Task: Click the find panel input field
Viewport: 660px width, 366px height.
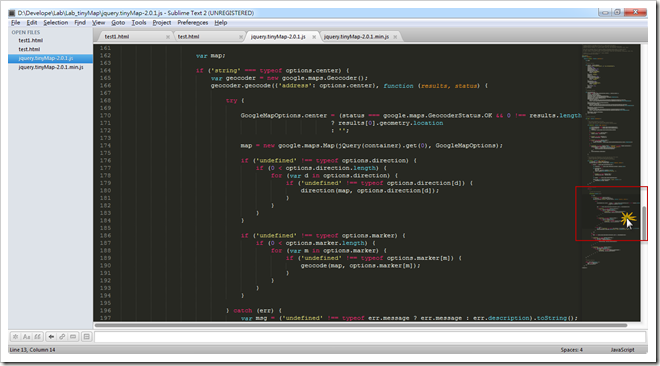Action: [x=370, y=337]
